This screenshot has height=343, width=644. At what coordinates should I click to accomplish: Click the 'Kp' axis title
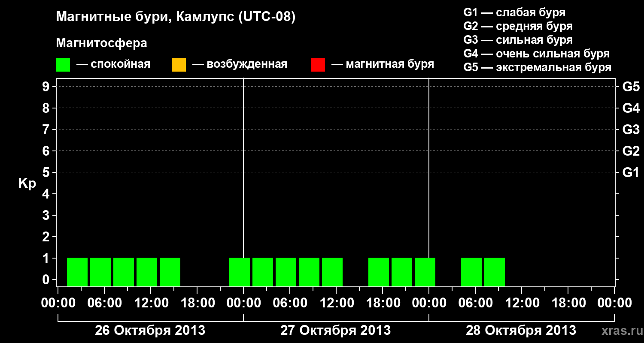(x=27, y=184)
